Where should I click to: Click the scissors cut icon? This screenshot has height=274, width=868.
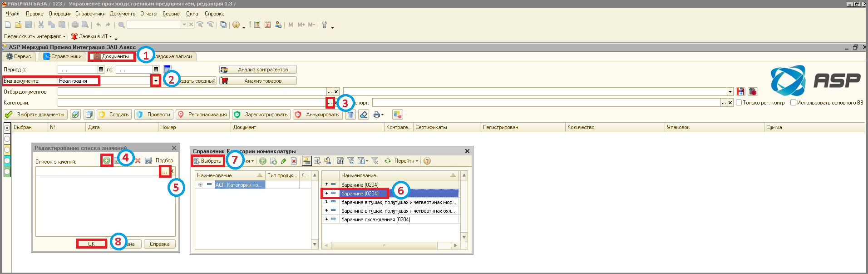tap(41, 25)
